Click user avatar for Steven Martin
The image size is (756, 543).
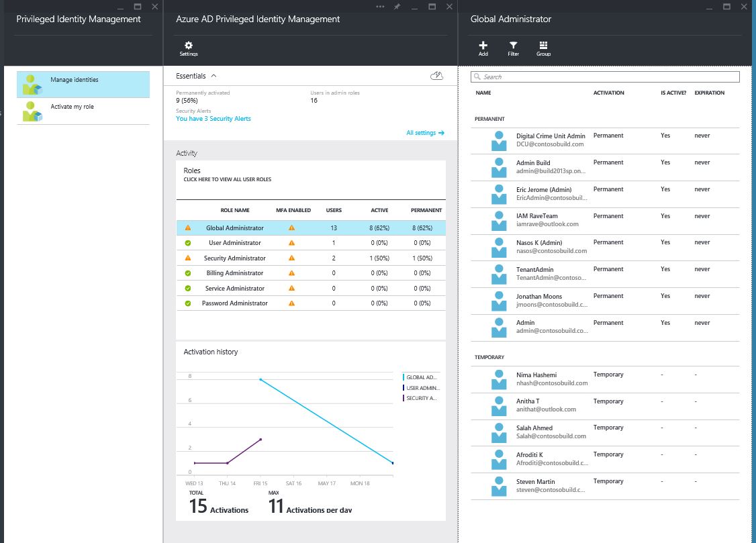(x=499, y=487)
